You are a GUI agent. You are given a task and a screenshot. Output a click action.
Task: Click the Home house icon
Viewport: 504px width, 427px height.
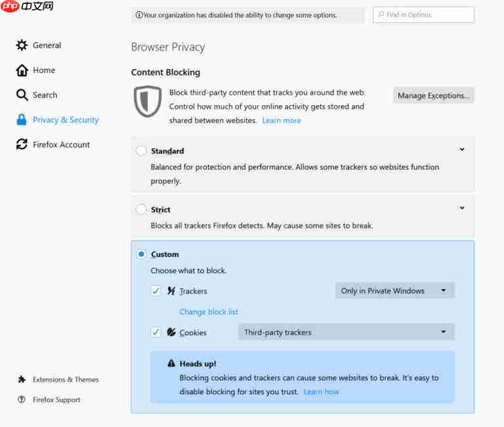coord(22,70)
